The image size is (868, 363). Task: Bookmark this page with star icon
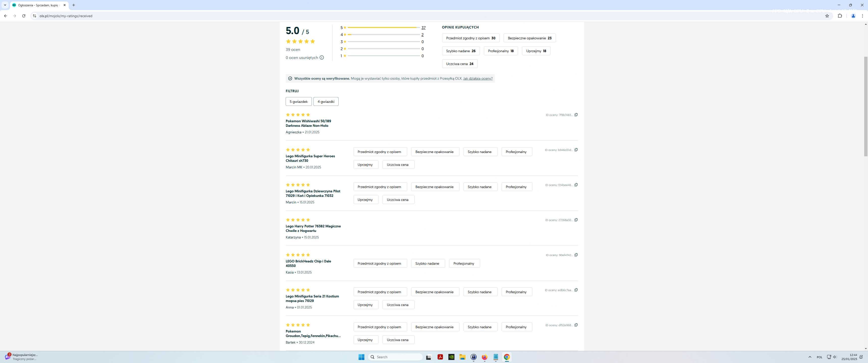(x=827, y=16)
